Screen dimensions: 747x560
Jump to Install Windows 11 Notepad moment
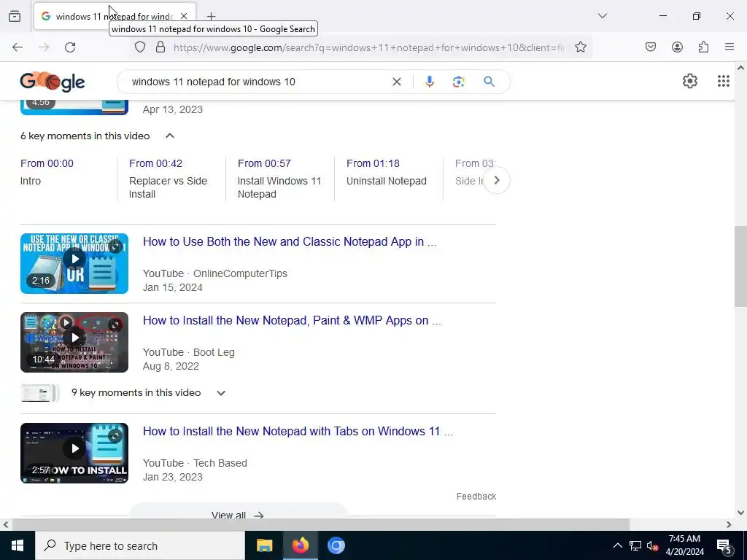(x=279, y=179)
